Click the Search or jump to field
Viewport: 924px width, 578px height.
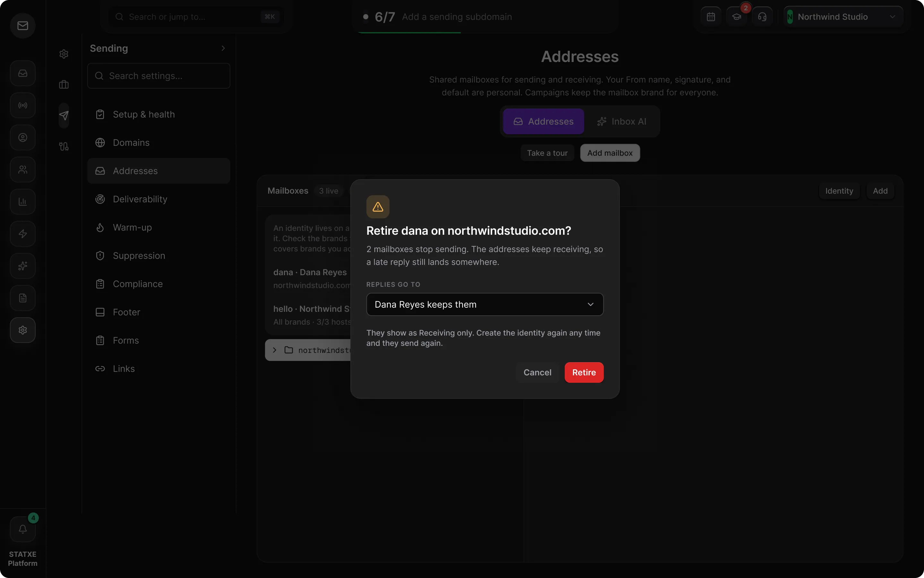pyautogui.click(x=196, y=17)
